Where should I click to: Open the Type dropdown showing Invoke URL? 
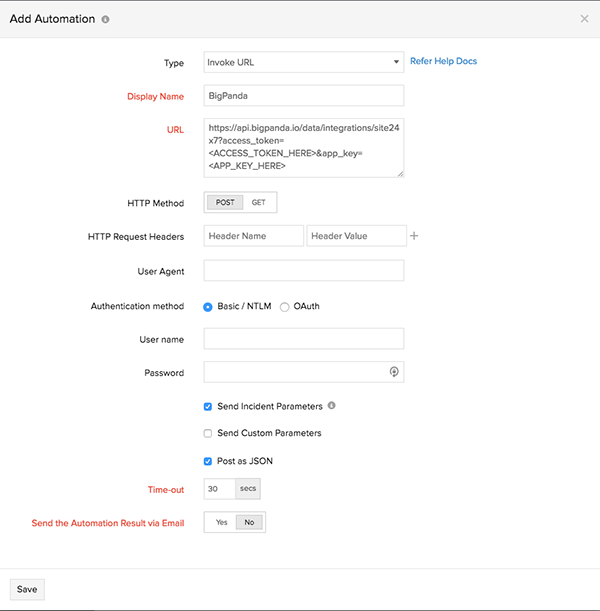(304, 62)
